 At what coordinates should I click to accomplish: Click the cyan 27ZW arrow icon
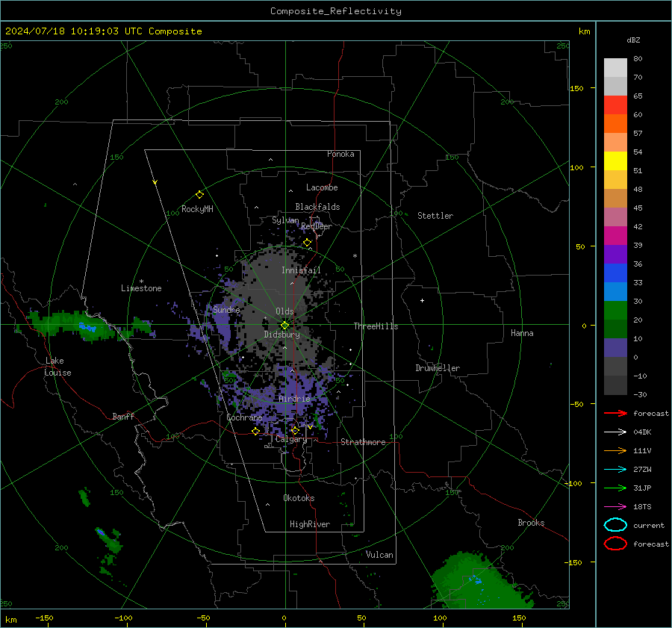pos(615,470)
